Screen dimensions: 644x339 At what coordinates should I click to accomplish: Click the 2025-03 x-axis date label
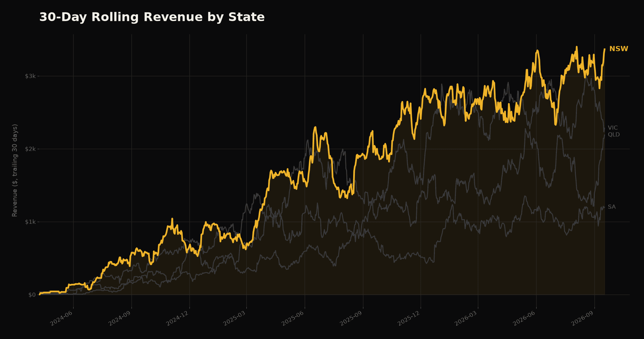tap(235, 319)
